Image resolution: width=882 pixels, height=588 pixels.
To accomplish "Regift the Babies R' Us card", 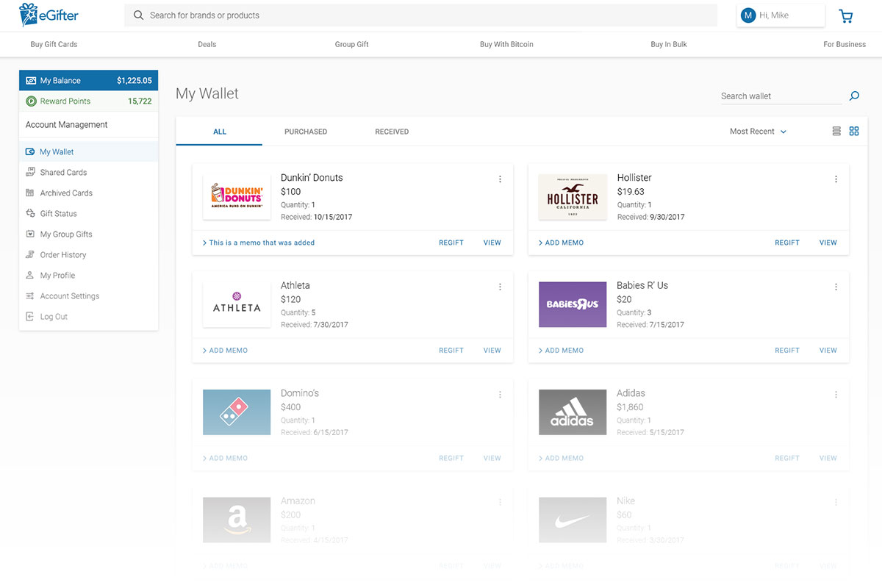I will (x=787, y=351).
